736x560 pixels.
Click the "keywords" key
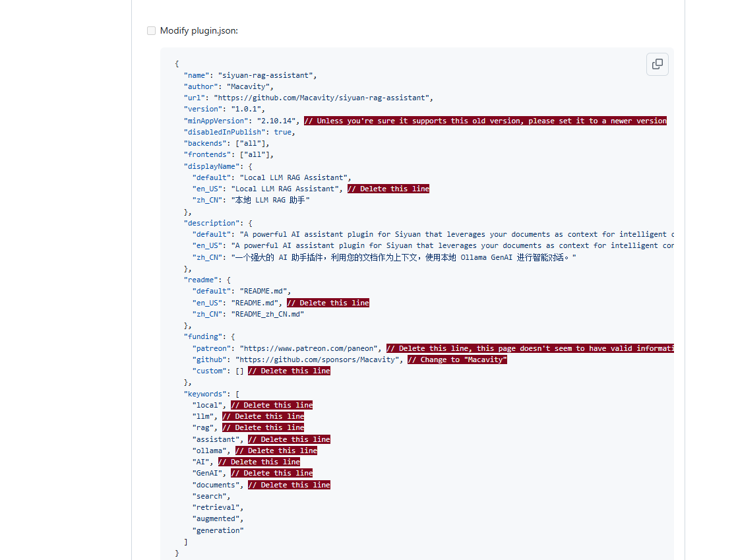pyautogui.click(x=205, y=394)
